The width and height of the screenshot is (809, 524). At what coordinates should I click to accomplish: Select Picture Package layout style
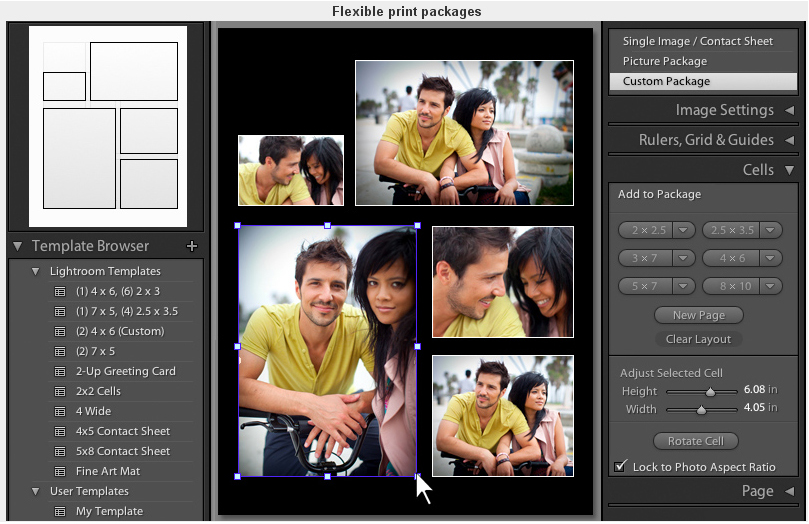coord(664,61)
